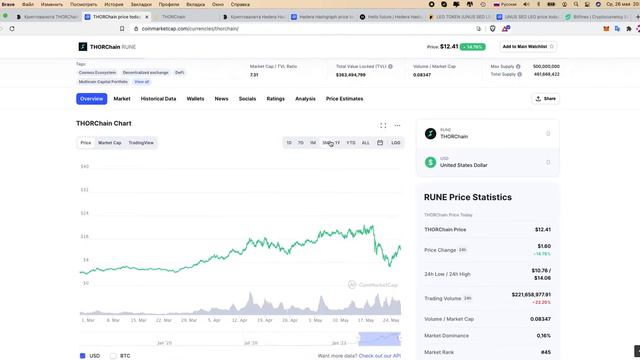Click the DeFi tag
Viewport: 640px width, 360px height.
(x=180, y=73)
